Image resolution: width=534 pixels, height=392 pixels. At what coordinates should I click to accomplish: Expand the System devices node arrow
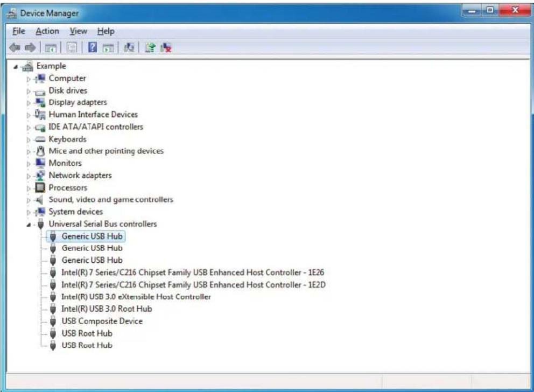[29, 213]
